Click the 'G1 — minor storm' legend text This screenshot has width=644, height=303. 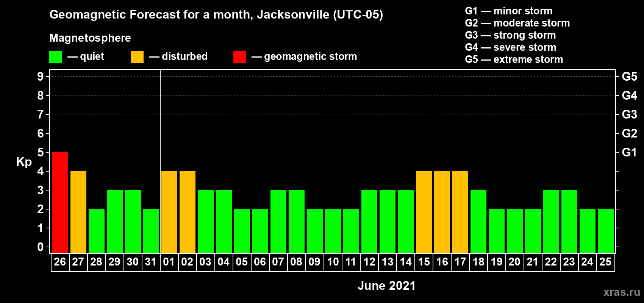(x=509, y=11)
